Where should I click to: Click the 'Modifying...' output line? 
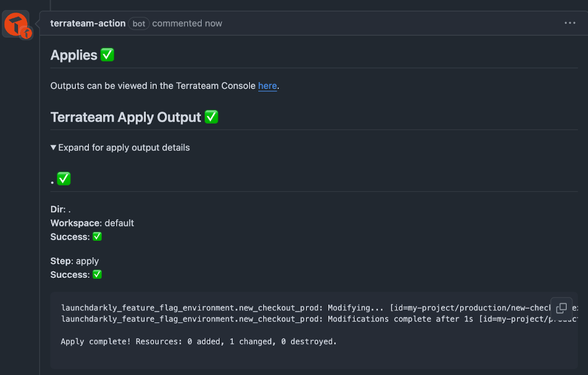click(x=319, y=308)
